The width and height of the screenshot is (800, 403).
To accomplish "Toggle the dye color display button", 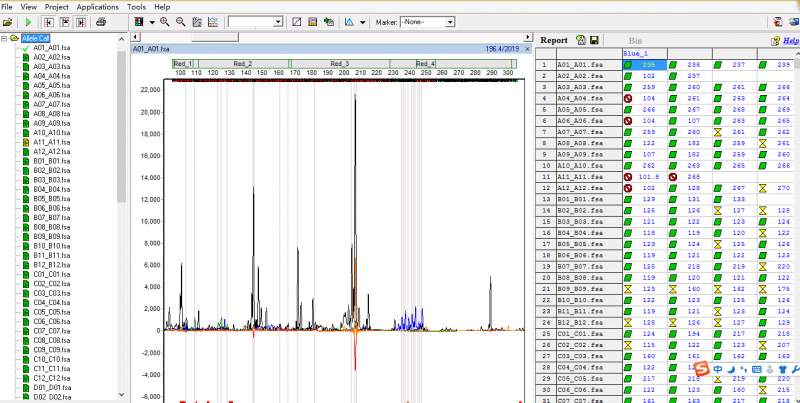I will 139,21.
